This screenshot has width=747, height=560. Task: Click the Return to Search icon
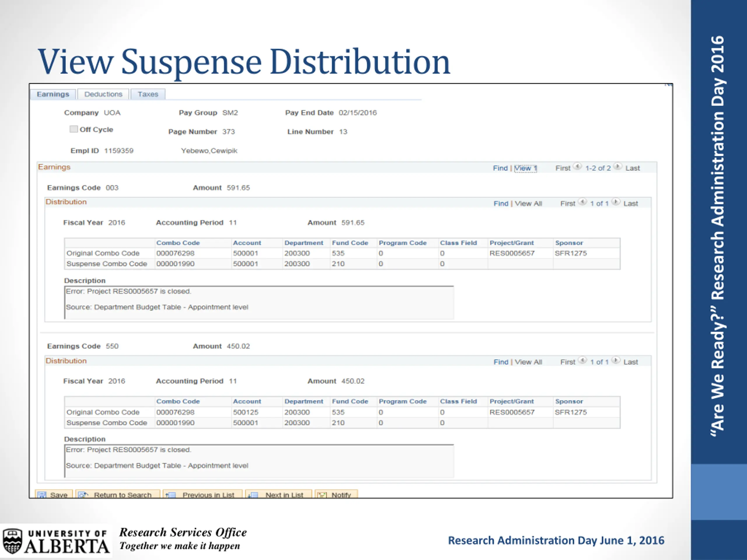(83, 495)
